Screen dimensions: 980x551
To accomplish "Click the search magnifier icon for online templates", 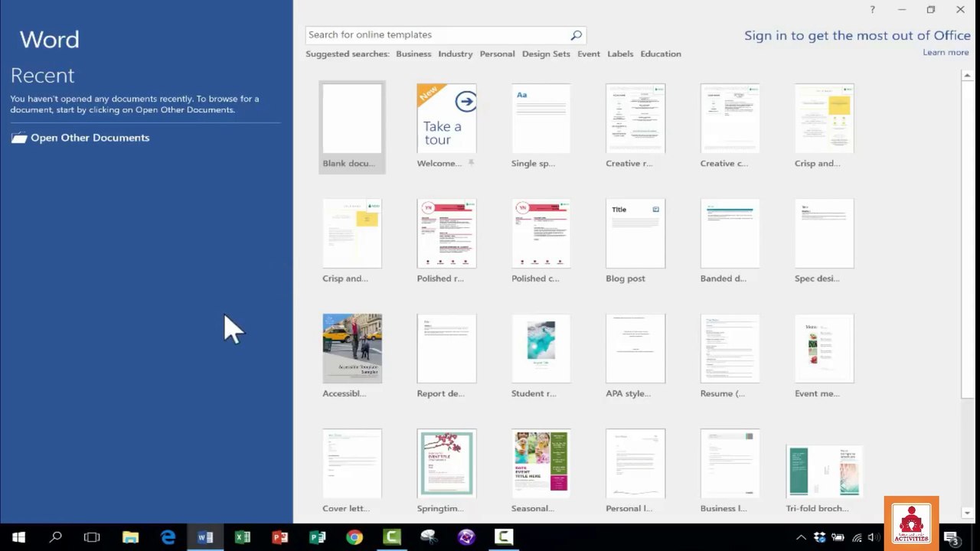I will [576, 34].
